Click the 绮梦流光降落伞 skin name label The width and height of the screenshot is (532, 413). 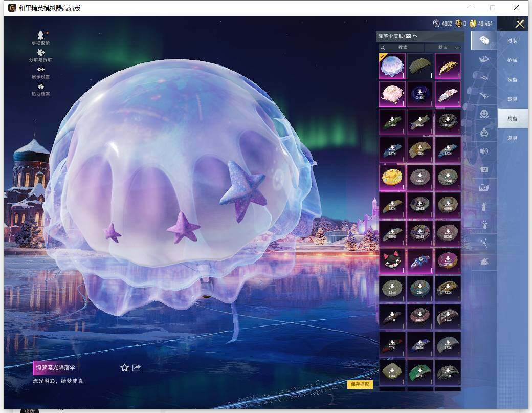click(56, 367)
